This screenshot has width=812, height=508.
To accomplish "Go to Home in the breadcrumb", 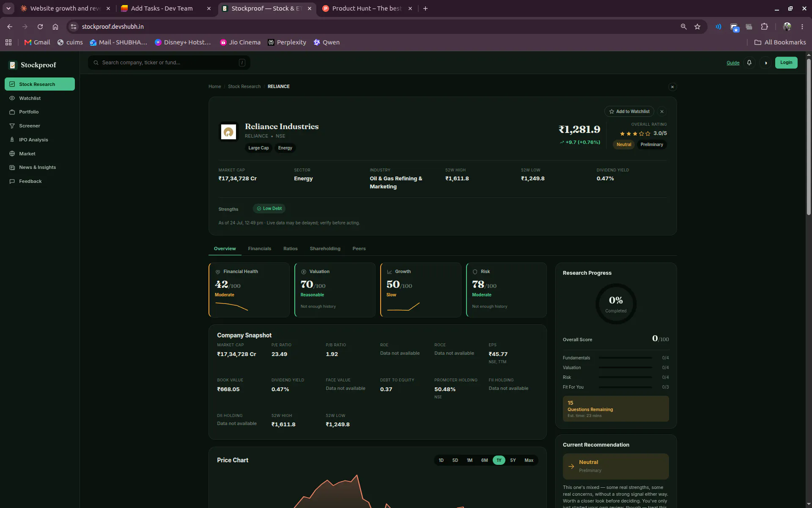I will pos(215,86).
